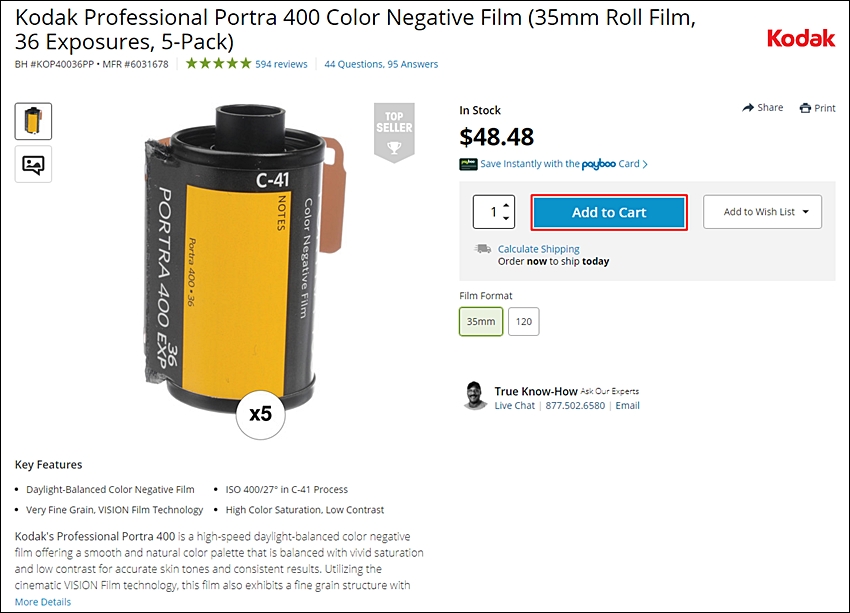Open 44 Questions, 95 Answers link
850x613 pixels.
[x=381, y=64]
